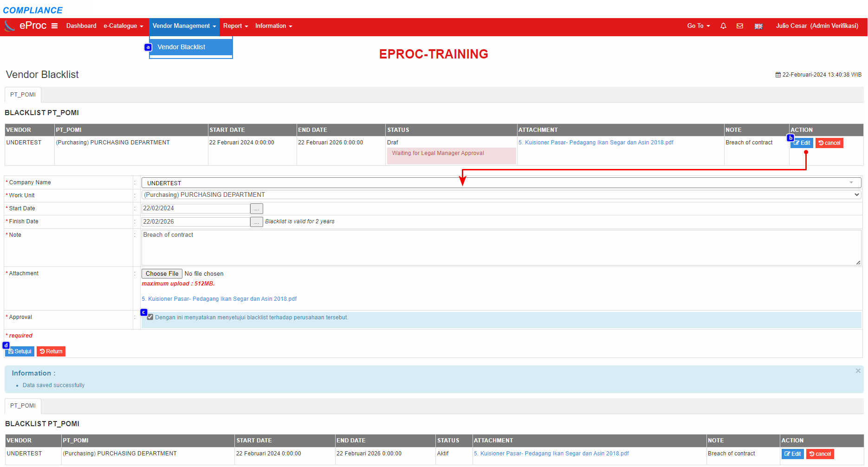Open the Finish Date calendar picker button
Image resolution: width=868 pixels, height=467 pixels.
(x=256, y=222)
